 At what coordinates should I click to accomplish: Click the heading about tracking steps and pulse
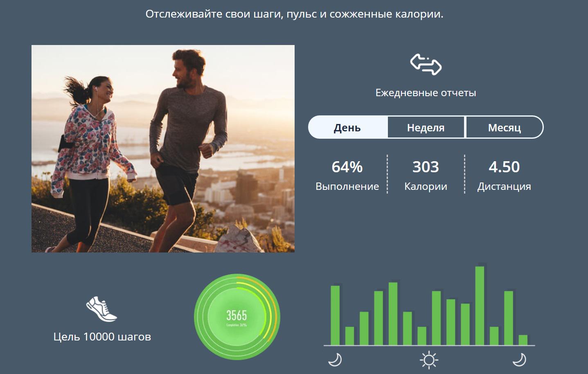click(x=294, y=14)
